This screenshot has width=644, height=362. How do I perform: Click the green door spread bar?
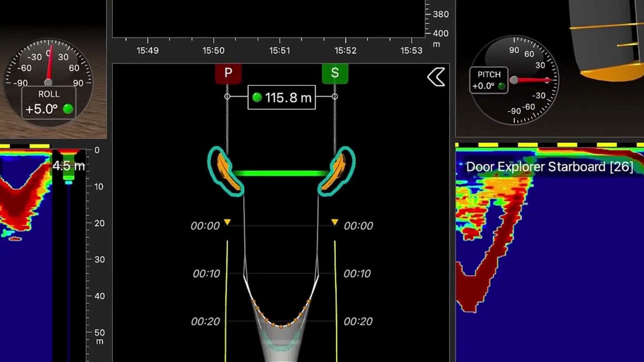coord(281,173)
